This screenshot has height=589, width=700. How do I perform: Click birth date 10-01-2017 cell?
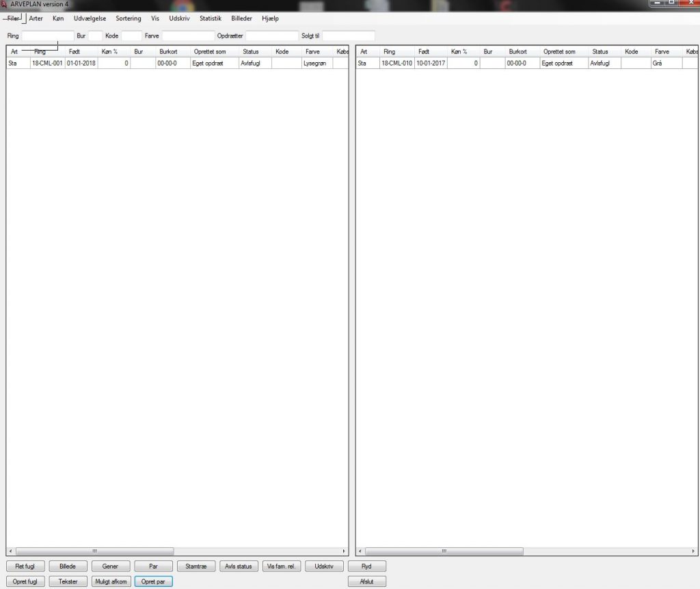[x=431, y=64]
